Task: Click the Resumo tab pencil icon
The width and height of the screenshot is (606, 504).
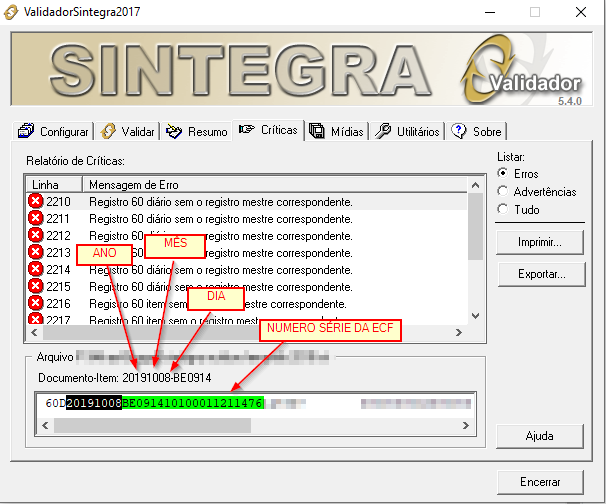Action: click(174, 131)
